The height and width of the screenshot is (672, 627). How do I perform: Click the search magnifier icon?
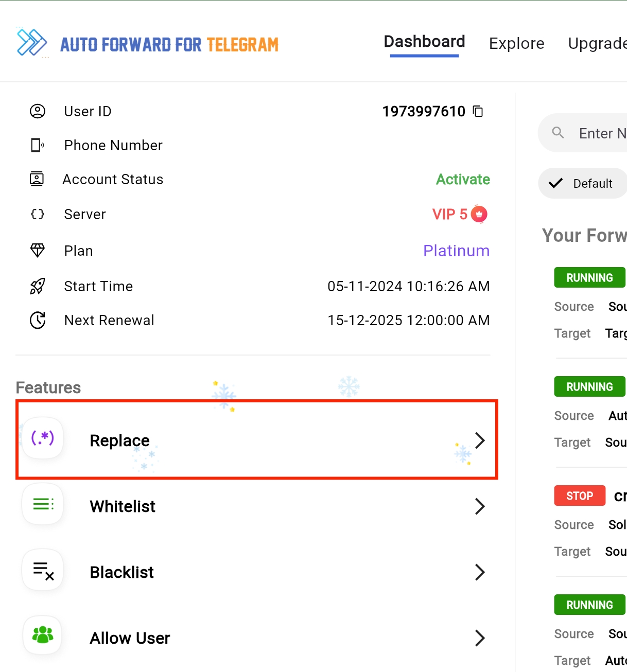tap(558, 133)
